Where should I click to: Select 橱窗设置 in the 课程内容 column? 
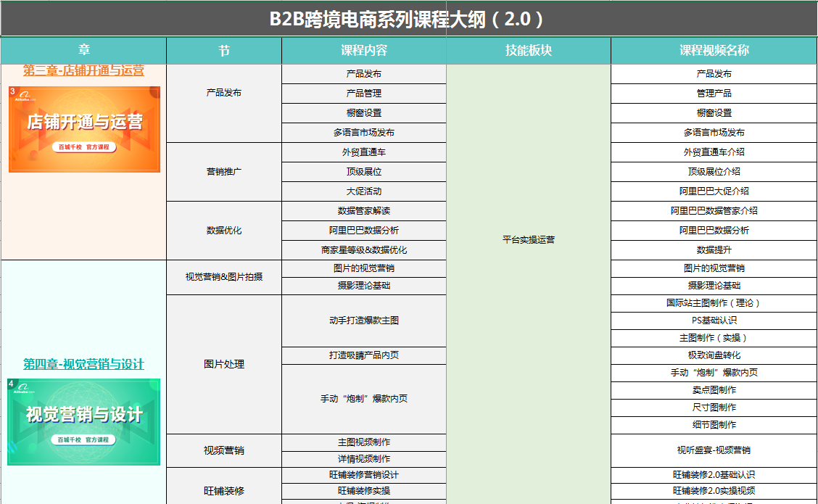coord(364,113)
